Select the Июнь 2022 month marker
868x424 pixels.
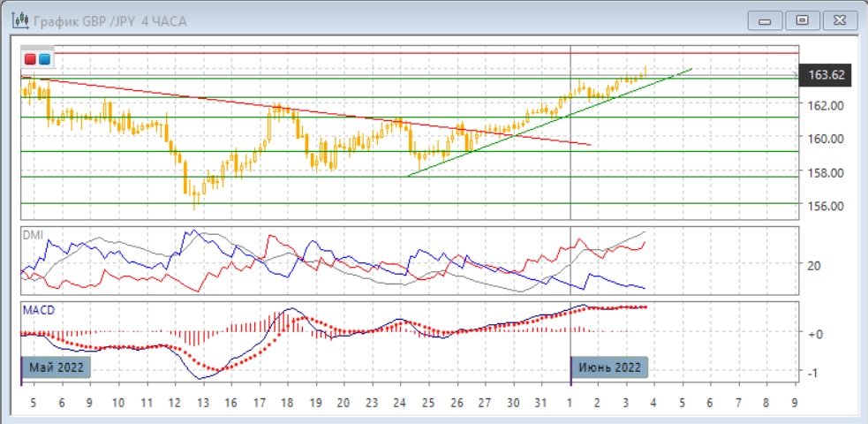(609, 367)
